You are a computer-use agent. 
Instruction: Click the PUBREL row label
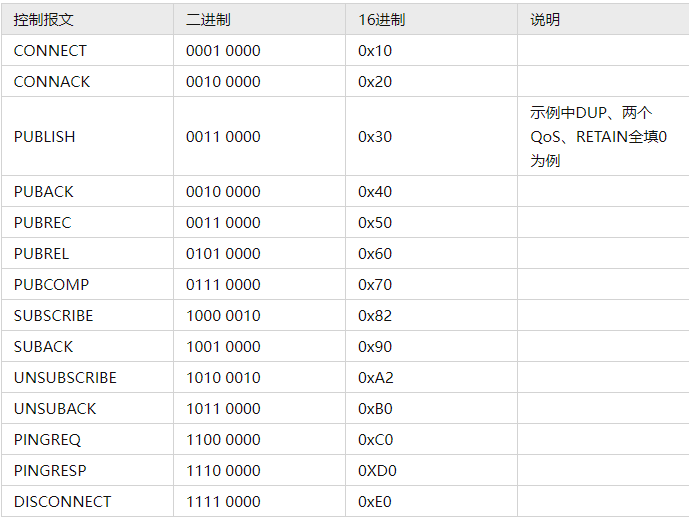pyautogui.click(x=41, y=253)
